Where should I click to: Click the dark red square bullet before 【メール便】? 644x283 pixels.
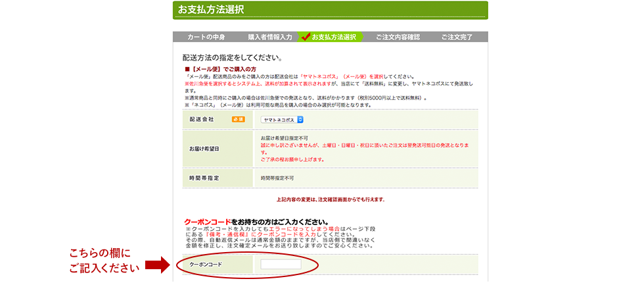click(187, 69)
